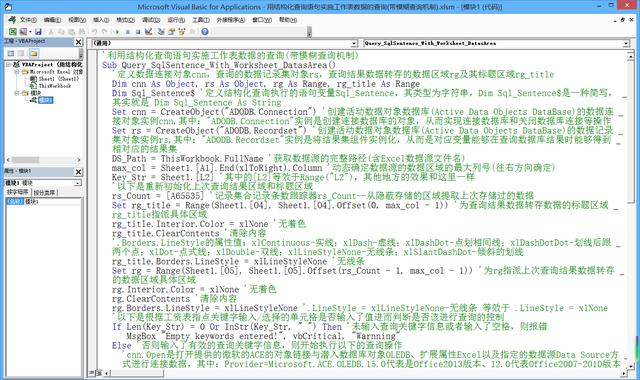Image resolution: width=640 pixels, height=380 pixels.
Task: Click the greyed-out Toolbox icon
Action: click(x=193, y=31)
